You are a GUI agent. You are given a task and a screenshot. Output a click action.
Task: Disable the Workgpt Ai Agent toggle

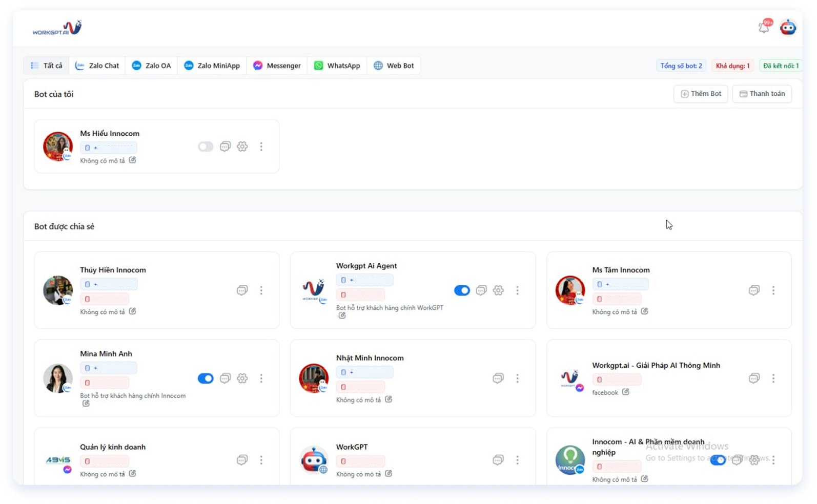(x=462, y=290)
